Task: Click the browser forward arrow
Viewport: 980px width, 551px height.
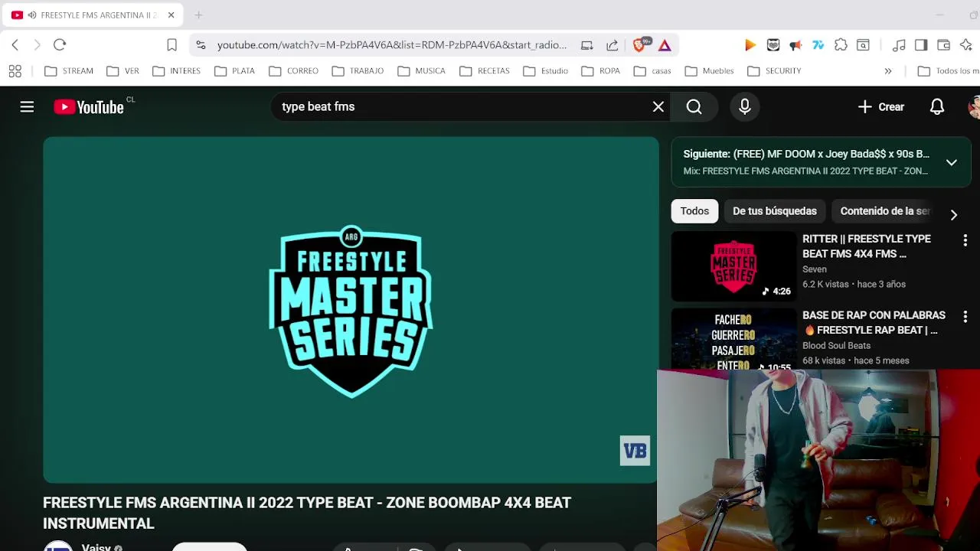Action: click(x=37, y=45)
